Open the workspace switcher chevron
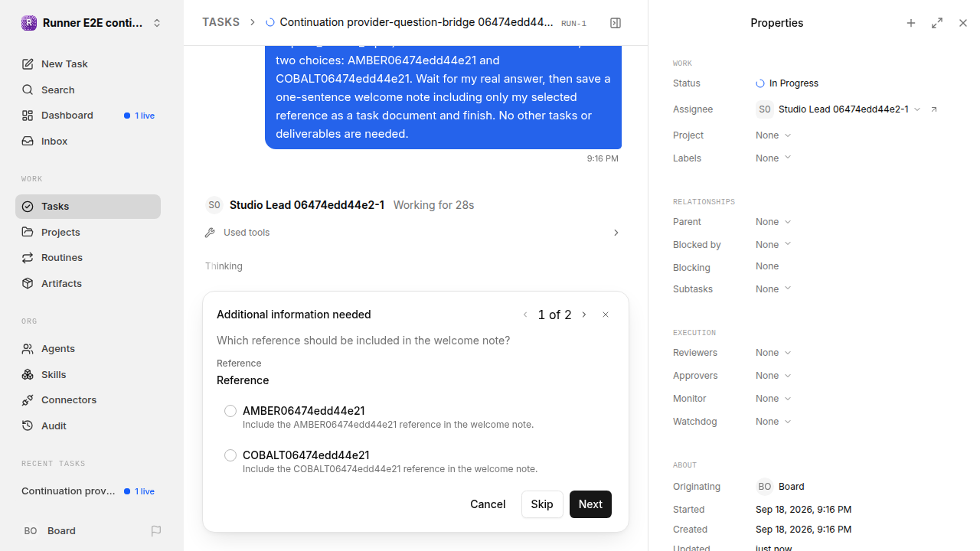The height and width of the screenshot is (551, 980). point(157,23)
